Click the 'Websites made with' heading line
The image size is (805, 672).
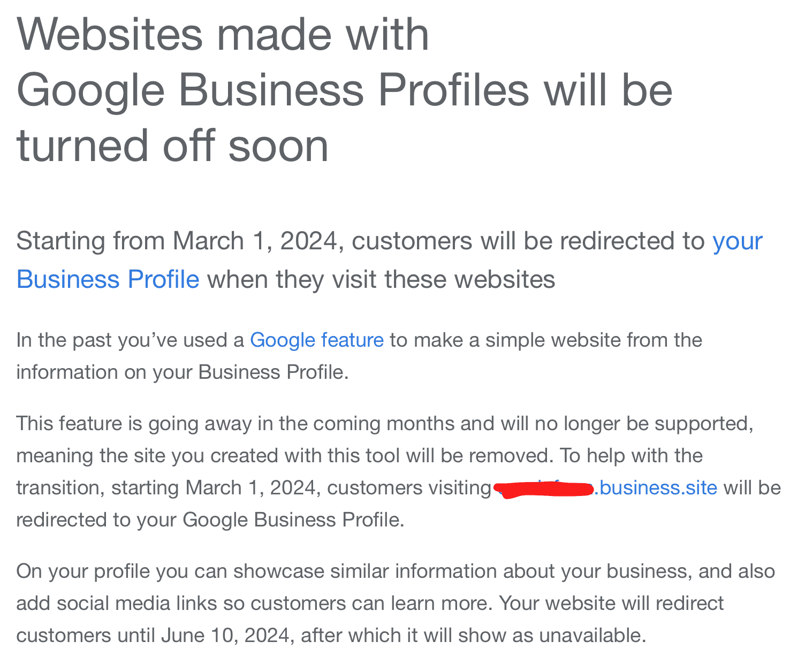223,35
